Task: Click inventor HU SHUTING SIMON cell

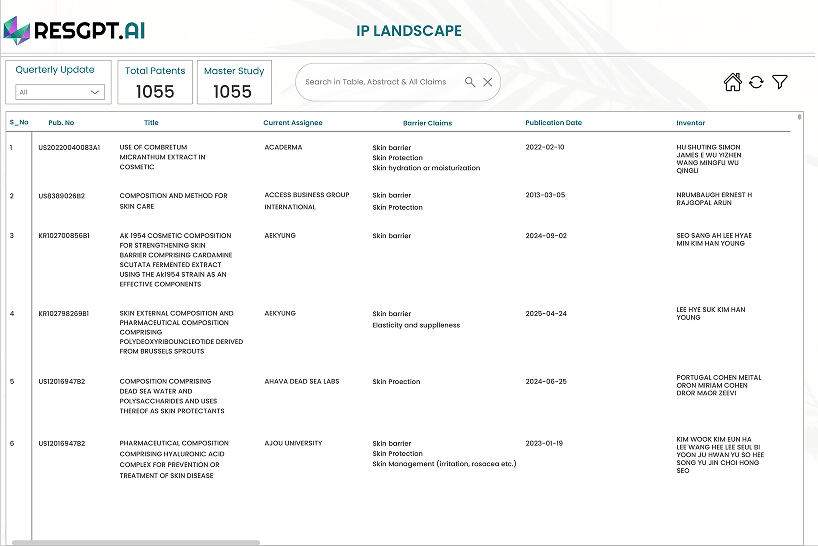Action: coord(708,159)
